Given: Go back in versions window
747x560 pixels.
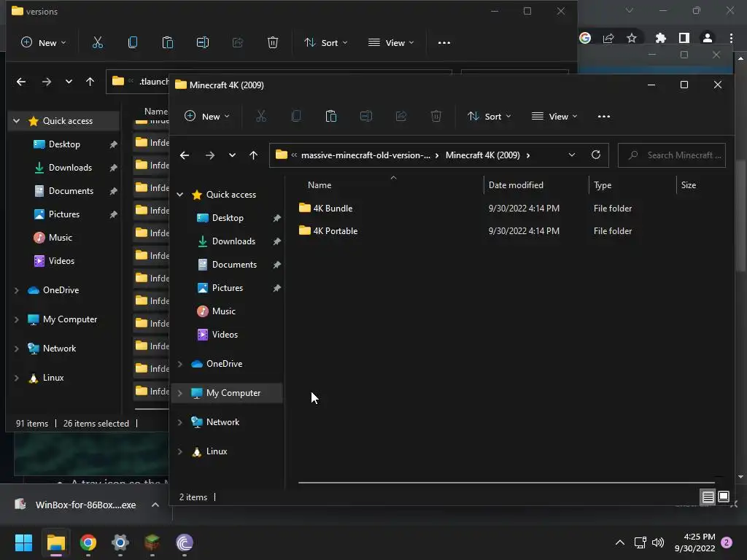Looking at the screenshot, I should 21,82.
